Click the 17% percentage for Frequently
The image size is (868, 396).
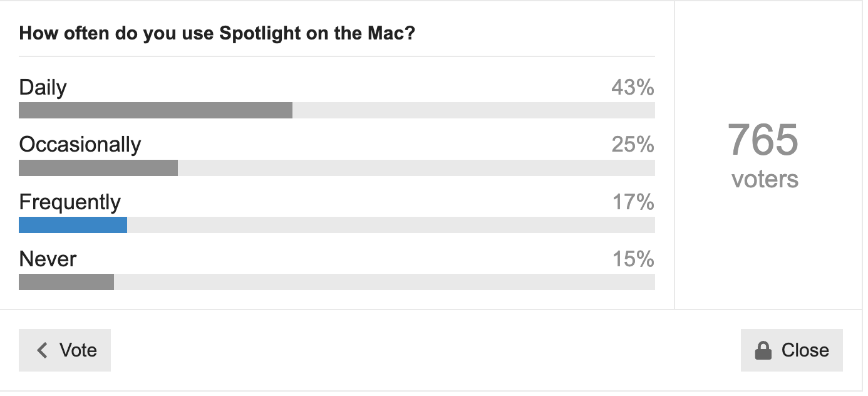point(633,202)
